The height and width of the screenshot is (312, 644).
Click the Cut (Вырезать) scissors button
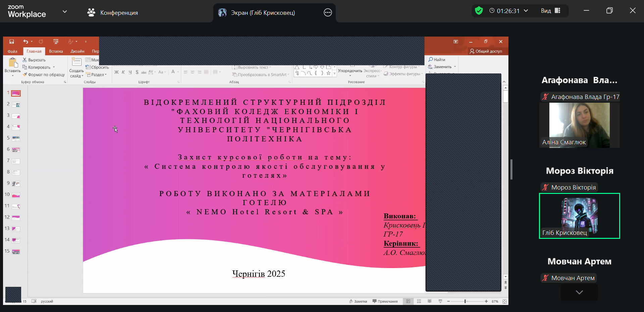[x=34, y=60]
